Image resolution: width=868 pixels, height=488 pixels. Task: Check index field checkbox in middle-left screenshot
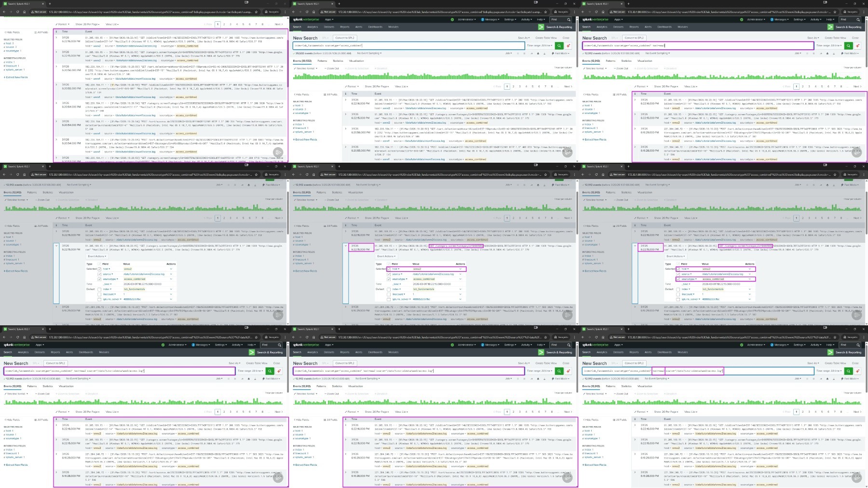tap(99, 289)
